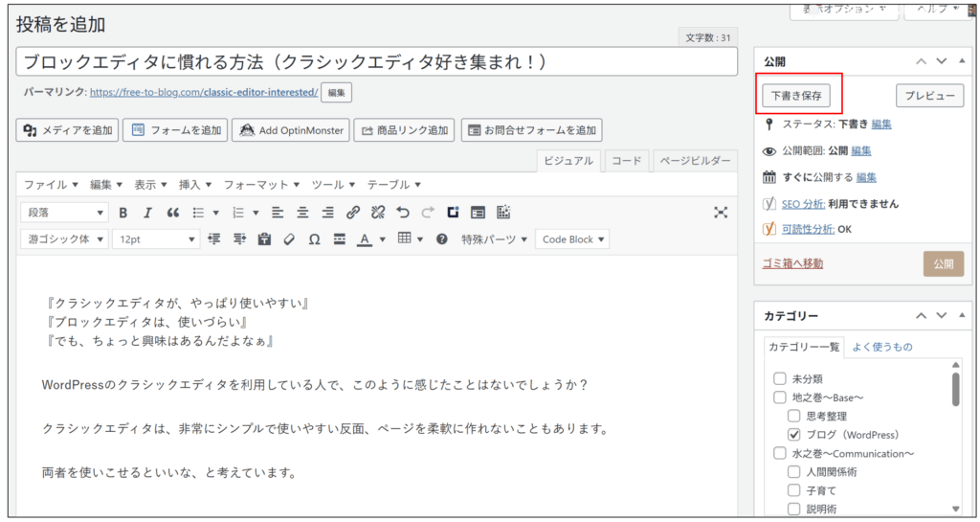
Task: Open the text color picker arrow
Action: point(383,239)
